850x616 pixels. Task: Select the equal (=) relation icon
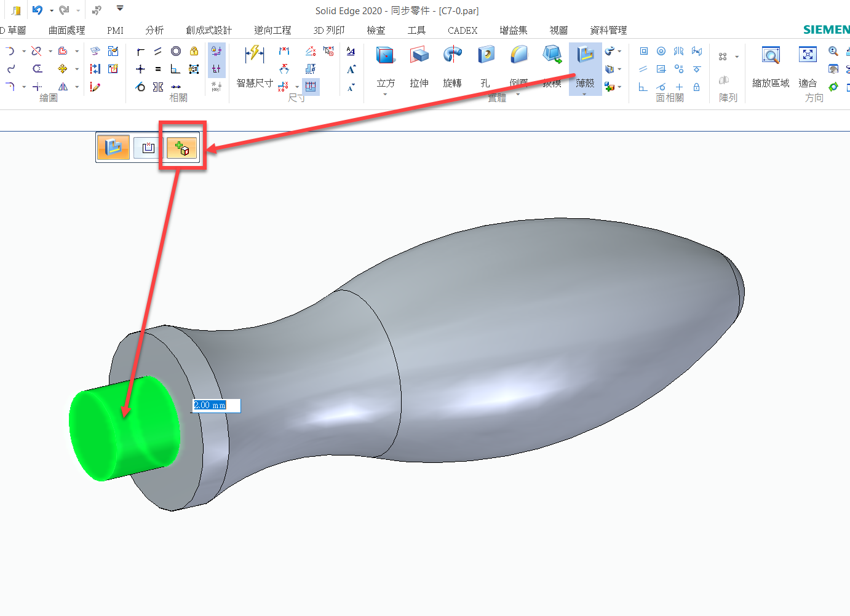pyautogui.click(x=158, y=69)
